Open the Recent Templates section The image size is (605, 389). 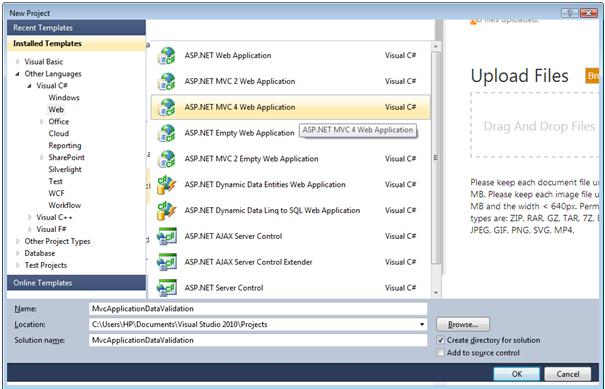pyautogui.click(x=76, y=28)
